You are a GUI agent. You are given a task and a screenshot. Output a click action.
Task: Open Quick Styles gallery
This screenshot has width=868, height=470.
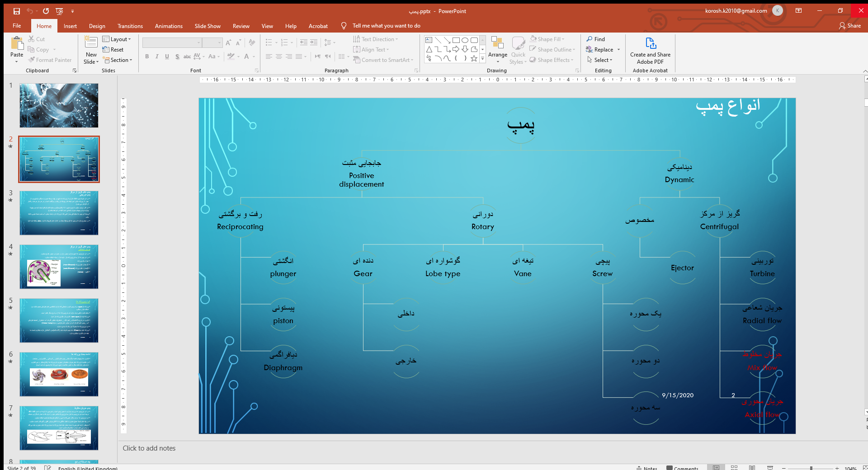(519, 50)
